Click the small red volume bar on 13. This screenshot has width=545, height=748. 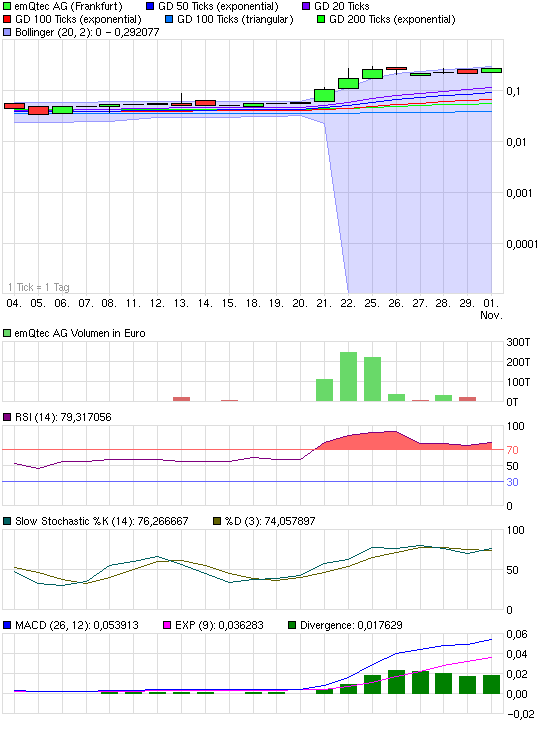click(x=181, y=399)
